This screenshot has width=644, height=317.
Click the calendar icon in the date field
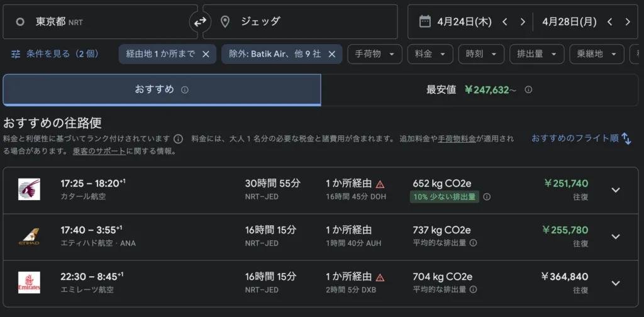(425, 21)
